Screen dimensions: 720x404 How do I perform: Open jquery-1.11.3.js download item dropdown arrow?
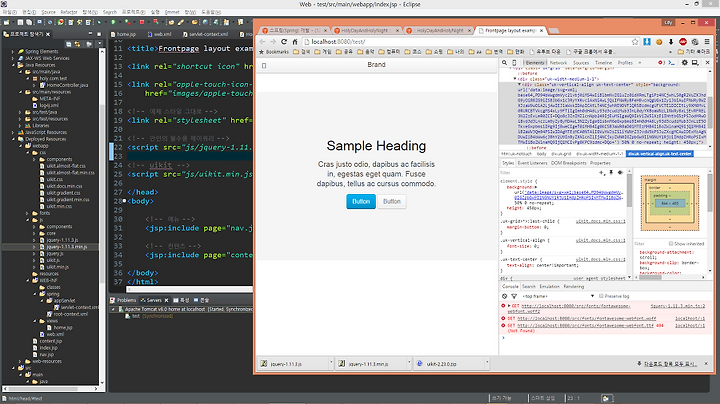pos(331,363)
